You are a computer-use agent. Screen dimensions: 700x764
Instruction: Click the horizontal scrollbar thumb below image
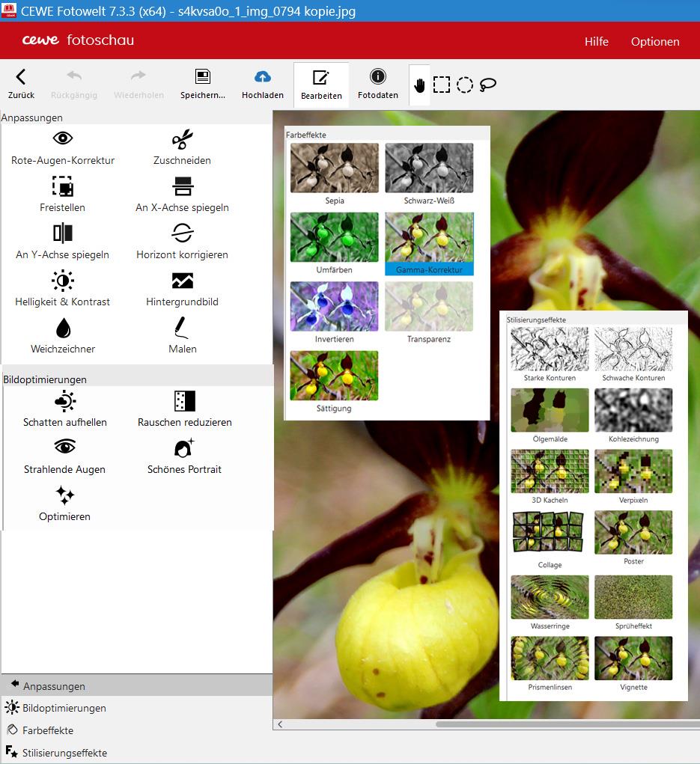coord(568,724)
